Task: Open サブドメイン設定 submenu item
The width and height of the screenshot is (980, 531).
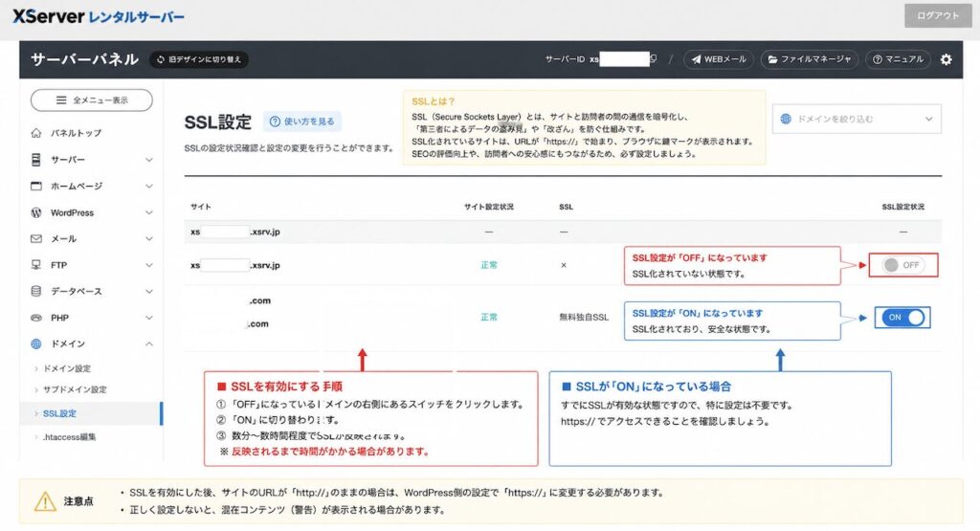Action: [75, 389]
